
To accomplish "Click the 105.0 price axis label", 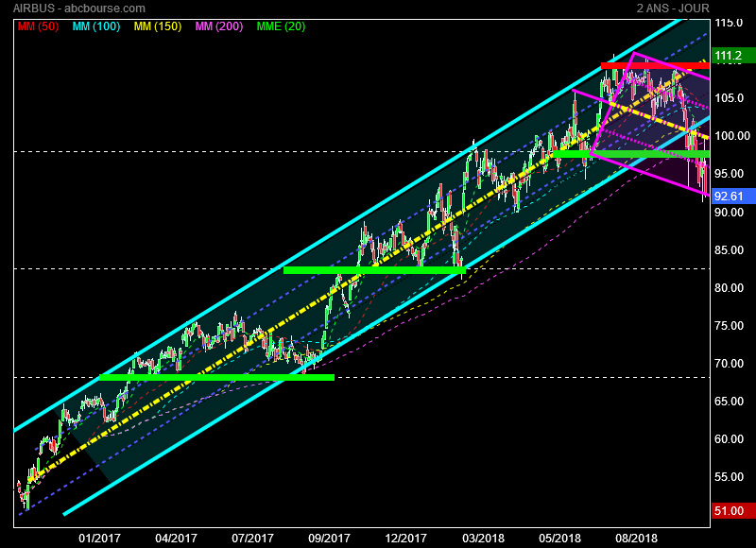I will click(729, 98).
